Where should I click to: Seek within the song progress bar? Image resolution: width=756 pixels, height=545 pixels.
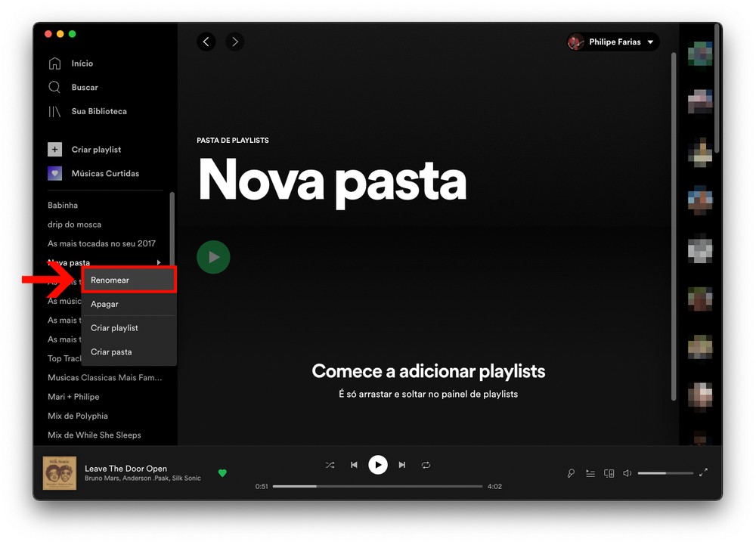377,486
